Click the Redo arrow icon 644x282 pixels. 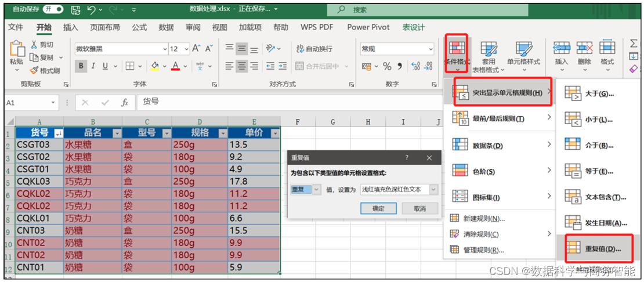click(x=114, y=9)
